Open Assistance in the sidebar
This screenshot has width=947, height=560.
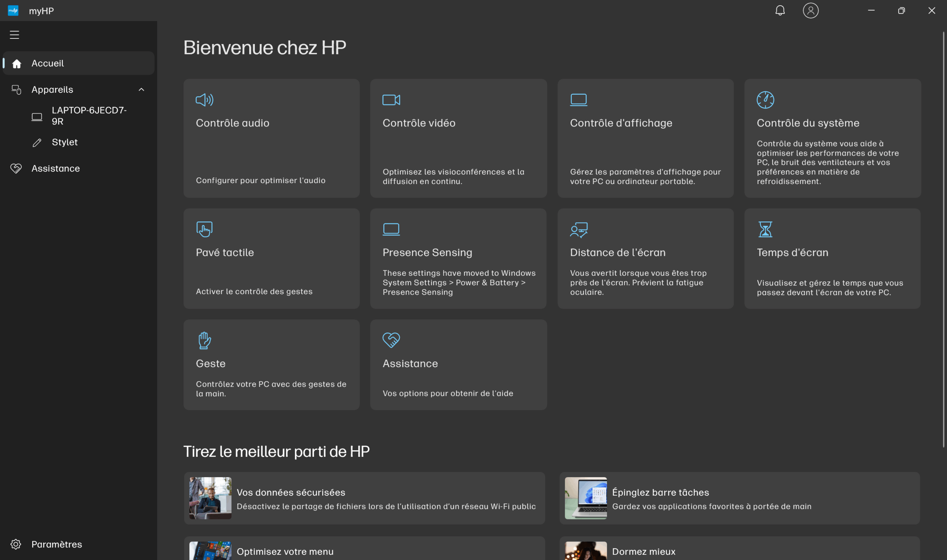click(x=55, y=169)
